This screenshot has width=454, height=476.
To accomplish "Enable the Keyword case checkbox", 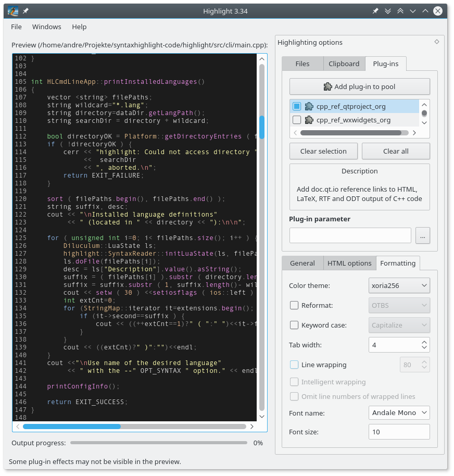I will click(294, 325).
